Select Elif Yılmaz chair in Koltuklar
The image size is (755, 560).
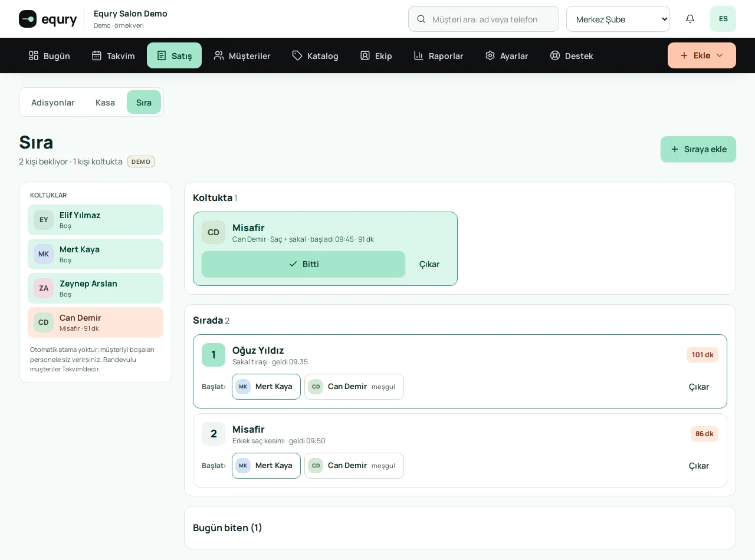click(96, 220)
